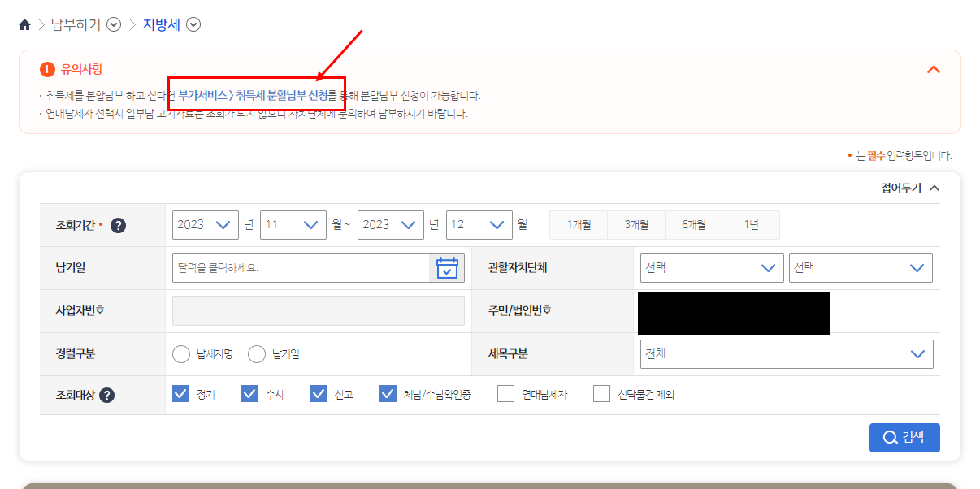This screenshot has width=980, height=489.
Task: Click the 검색 search button
Action: pos(904,438)
